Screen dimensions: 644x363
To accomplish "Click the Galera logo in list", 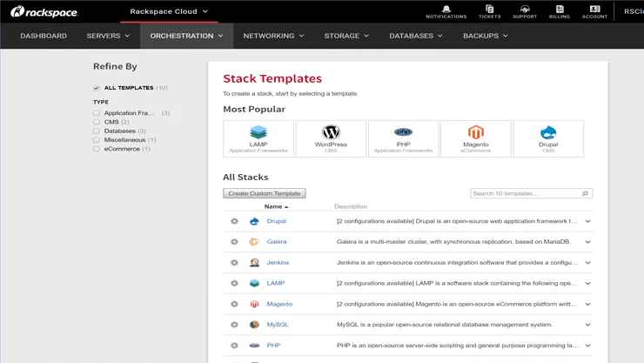I will [x=254, y=241].
